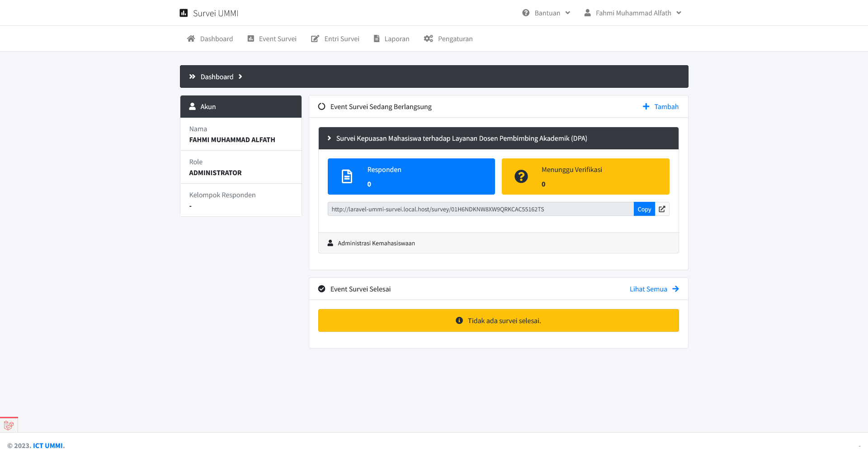
Task: Click the arrow icon beside Lihat Semua
Action: [x=675, y=289]
